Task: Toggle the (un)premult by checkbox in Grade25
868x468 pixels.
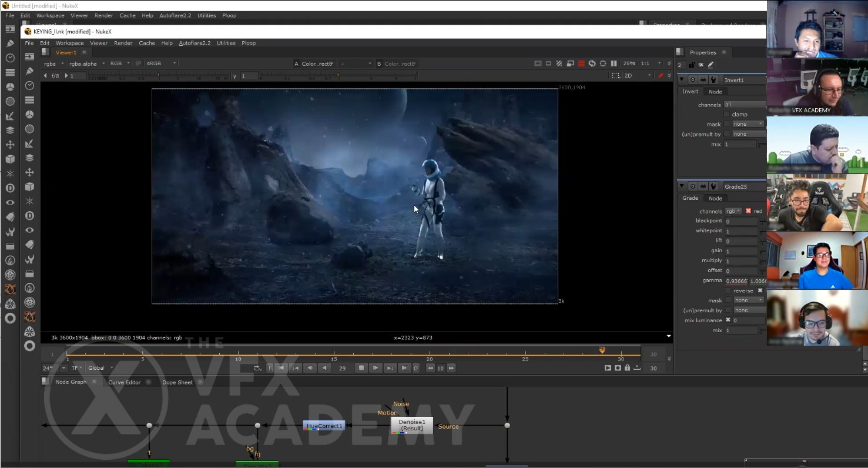Action: 728,310
